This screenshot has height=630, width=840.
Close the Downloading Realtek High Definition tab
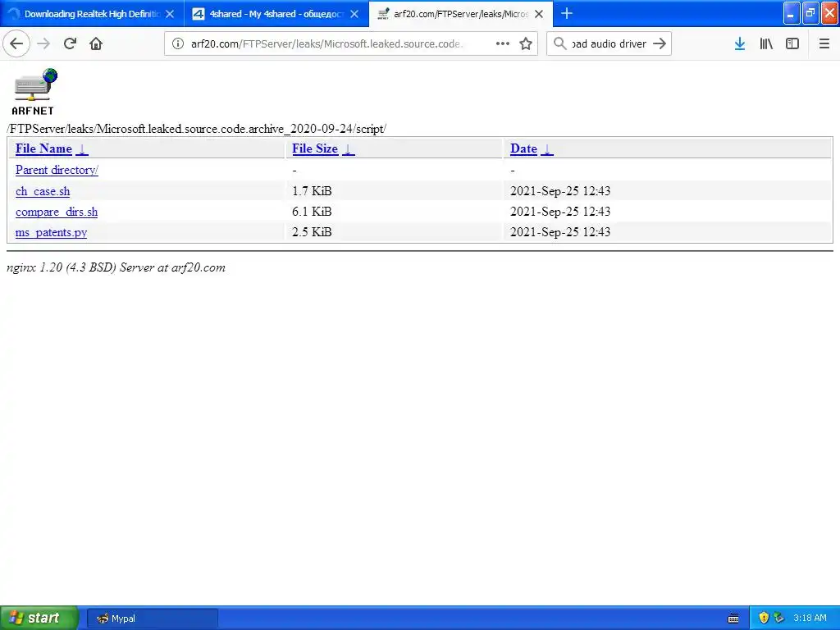tap(170, 14)
